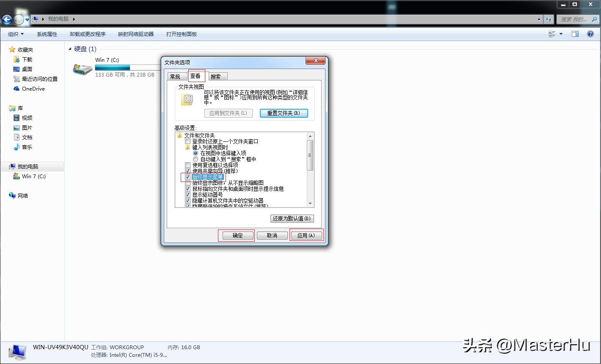
Task: Open the address bar history dropdown
Action: point(539,19)
